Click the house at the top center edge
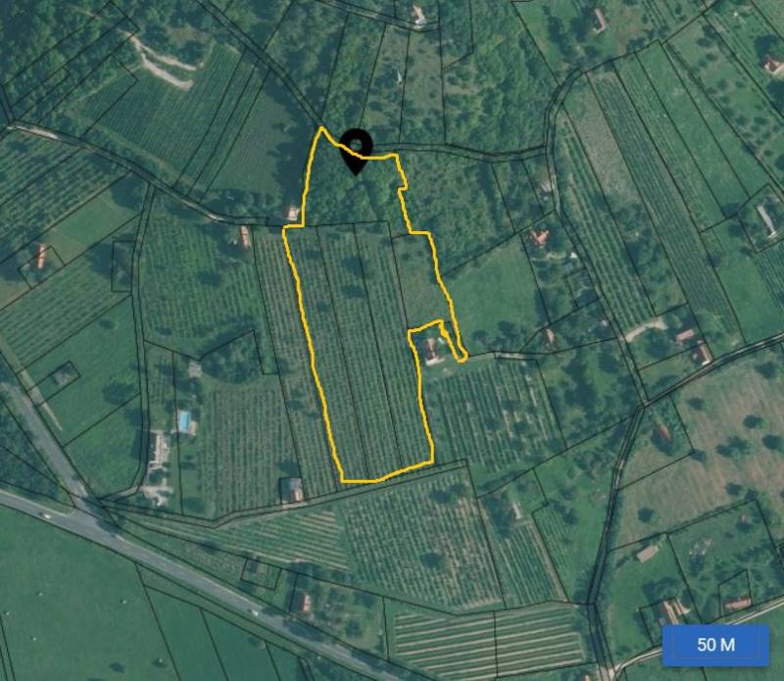This screenshot has height=681, width=784. pos(418,15)
